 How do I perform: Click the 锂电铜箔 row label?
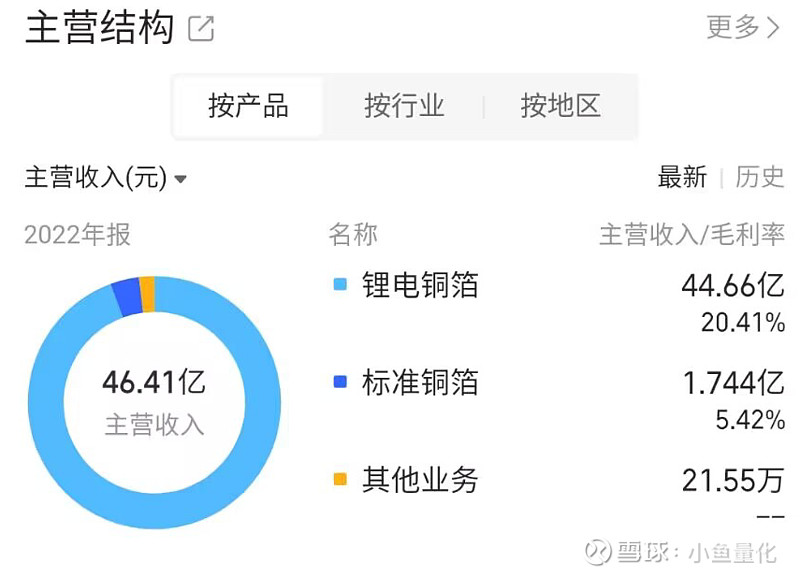420,284
